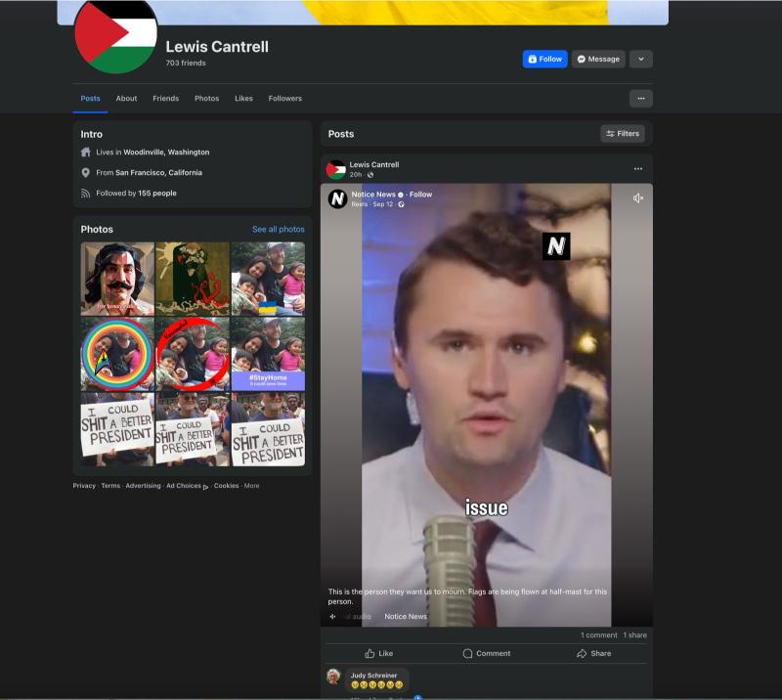Click the Notice News page avatar icon
The height and width of the screenshot is (700, 782).
337,198
